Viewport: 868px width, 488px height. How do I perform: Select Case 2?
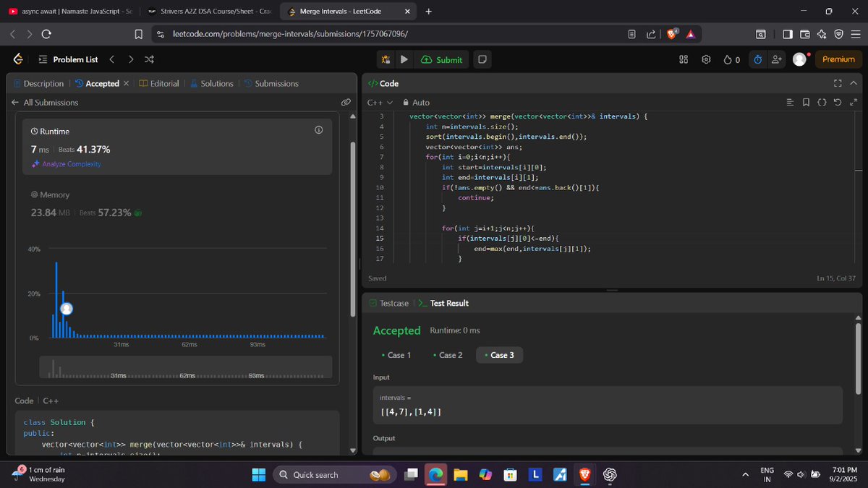[447, 355]
